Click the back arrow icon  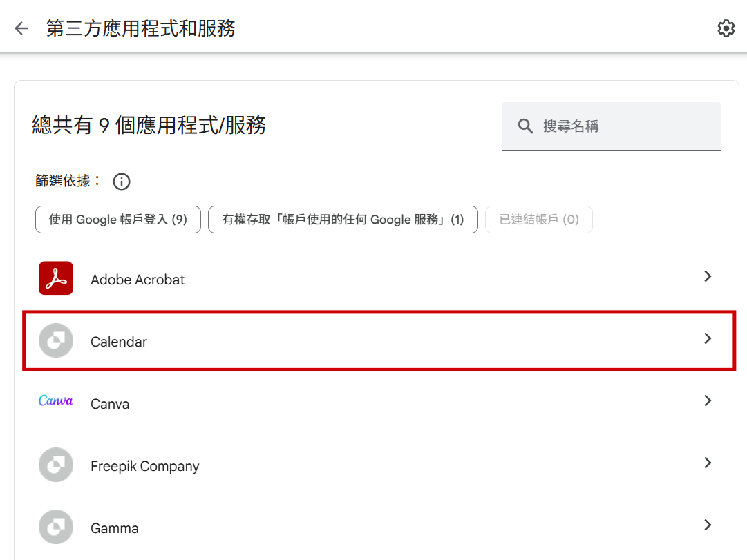coord(21,28)
